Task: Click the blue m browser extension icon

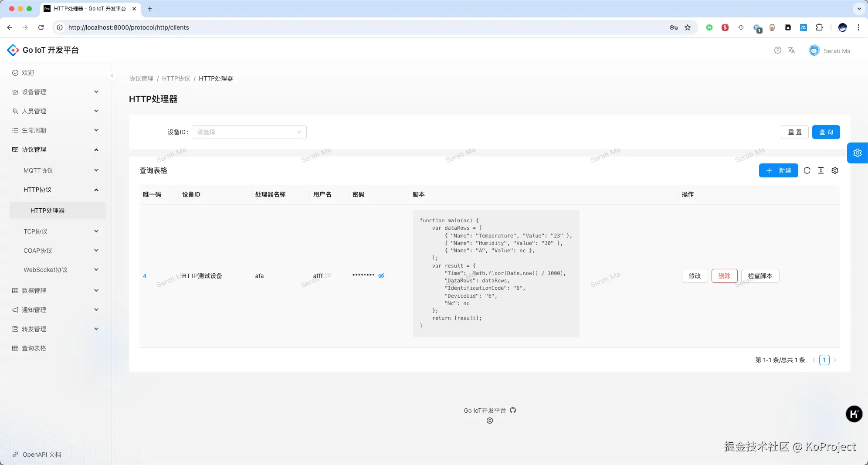Action: (804, 27)
